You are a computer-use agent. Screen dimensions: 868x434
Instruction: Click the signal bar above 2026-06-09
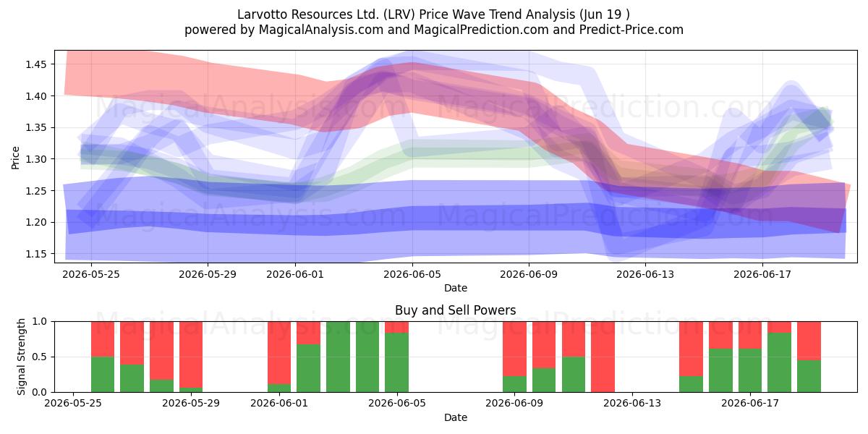514,357
